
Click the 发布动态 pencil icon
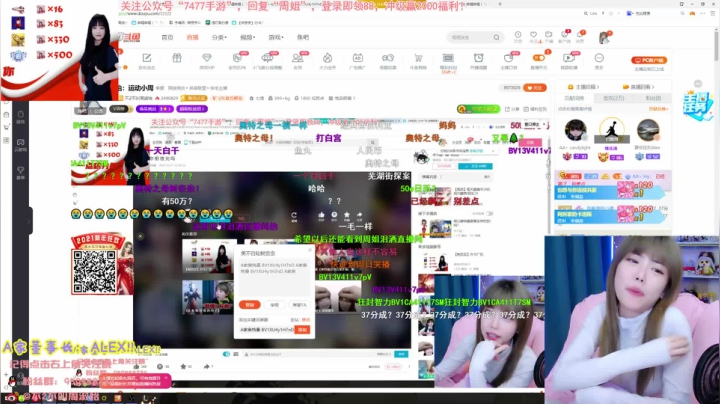coord(147,58)
